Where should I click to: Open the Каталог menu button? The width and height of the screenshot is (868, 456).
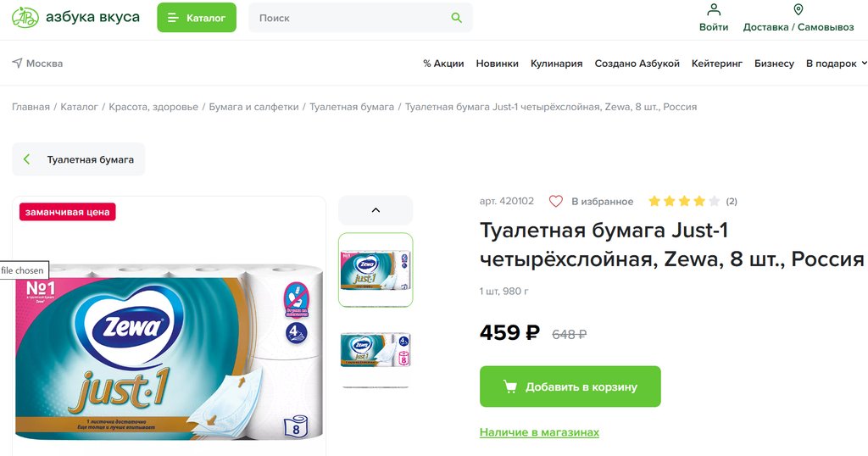pos(197,18)
